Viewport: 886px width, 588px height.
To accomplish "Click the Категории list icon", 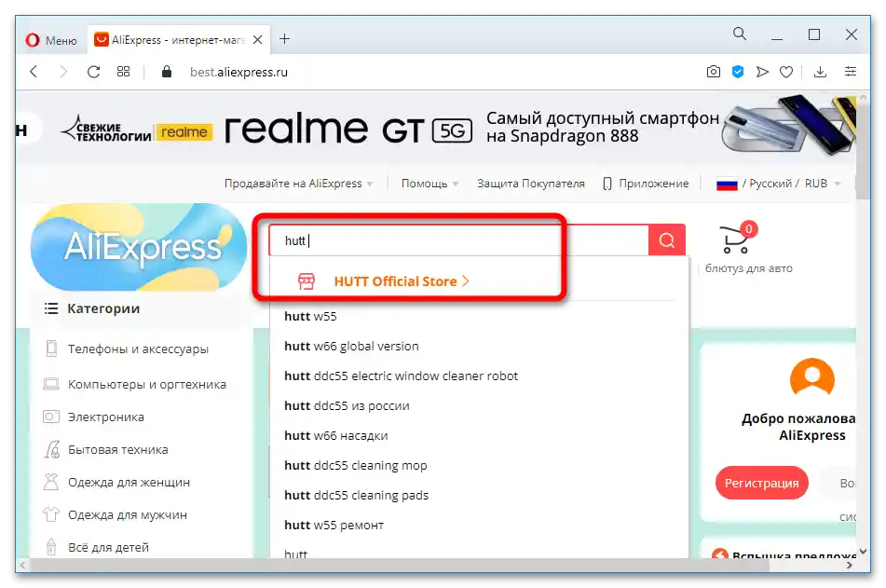I will click(x=51, y=308).
